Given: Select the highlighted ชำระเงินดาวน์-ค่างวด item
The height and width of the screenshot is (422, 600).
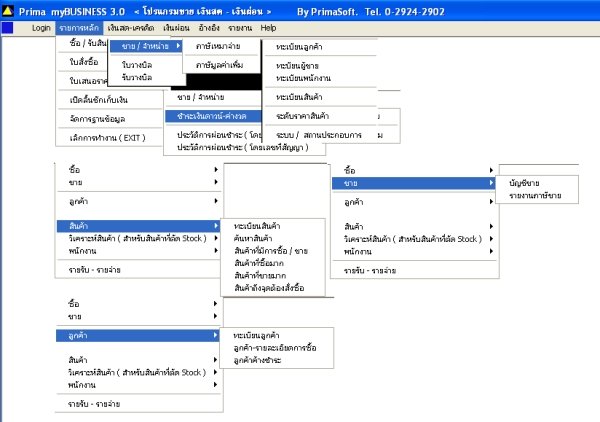Looking at the screenshot, I should (213, 116).
